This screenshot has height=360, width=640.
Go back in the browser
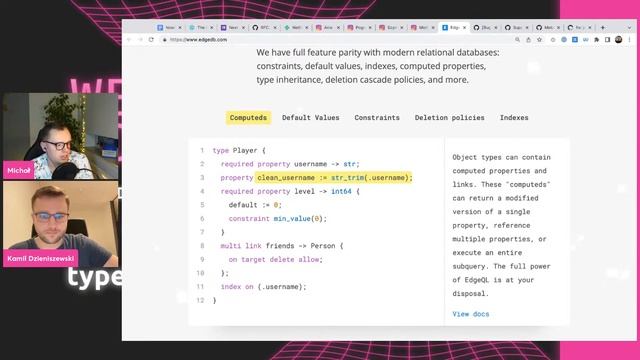(x=129, y=40)
